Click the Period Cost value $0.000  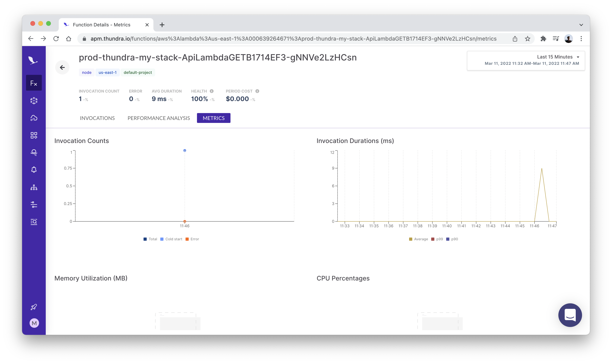237,99
